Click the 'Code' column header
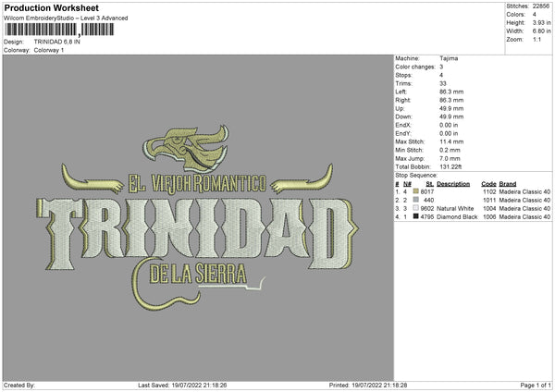Viewport: 555px width, 392px height. pyautogui.click(x=488, y=184)
